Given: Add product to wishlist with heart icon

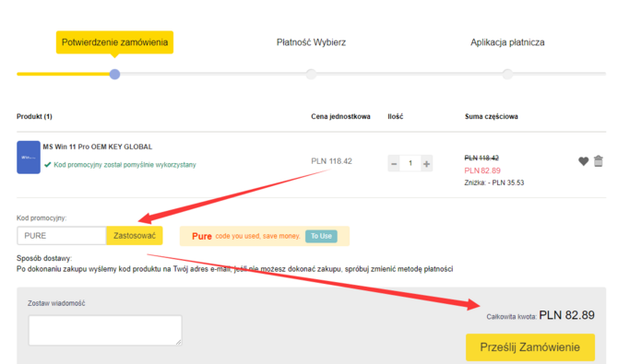Looking at the screenshot, I should tap(583, 161).
